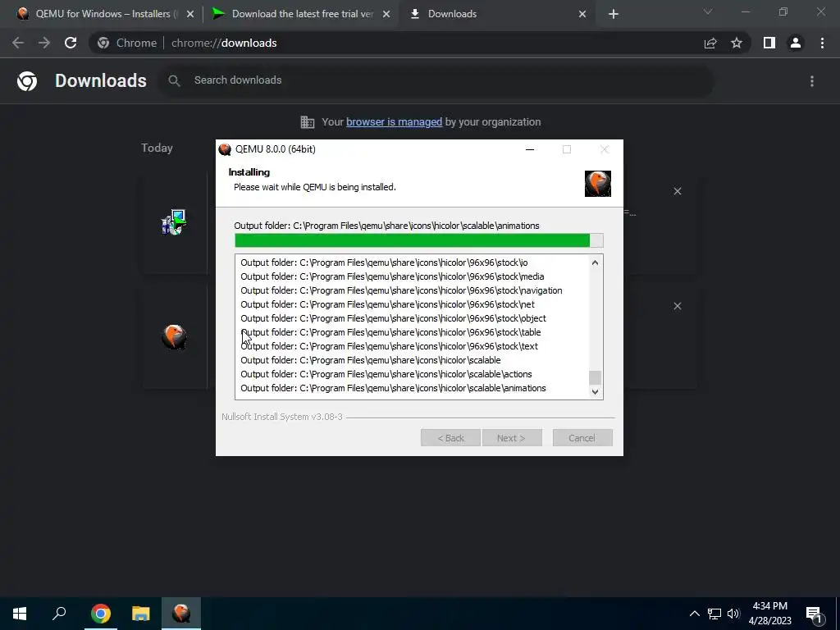Click the Back button in installer
This screenshot has width=840, height=630.
click(450, 438)
